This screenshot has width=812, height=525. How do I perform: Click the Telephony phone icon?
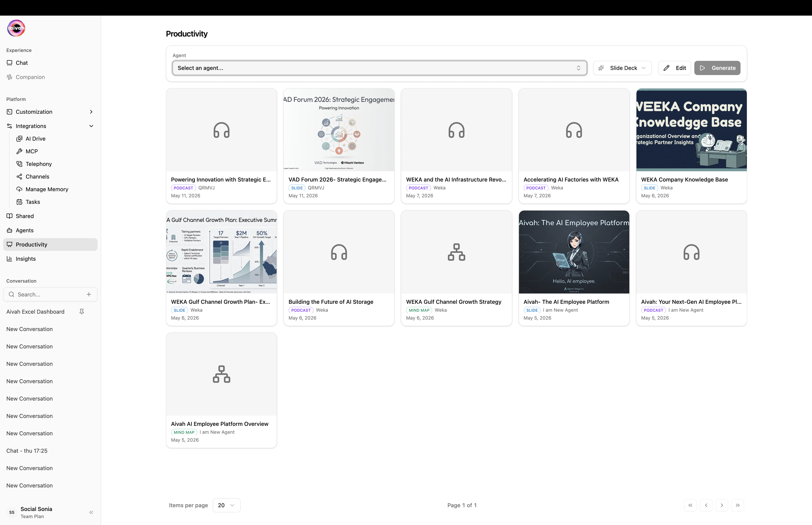pos(19,164)
